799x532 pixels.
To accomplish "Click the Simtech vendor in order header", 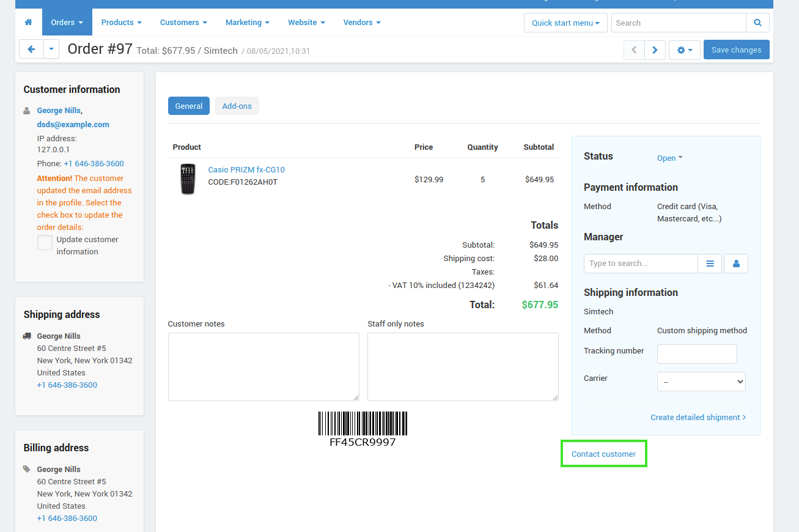I will [221, 51].
